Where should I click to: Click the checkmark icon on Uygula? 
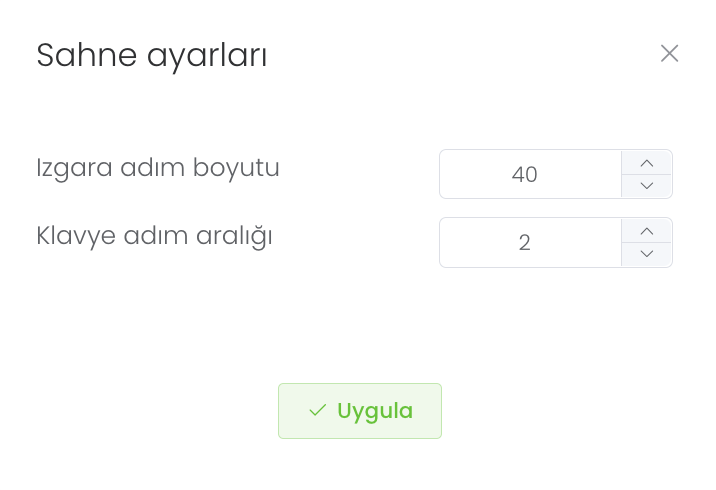click(x=318, y=411)
